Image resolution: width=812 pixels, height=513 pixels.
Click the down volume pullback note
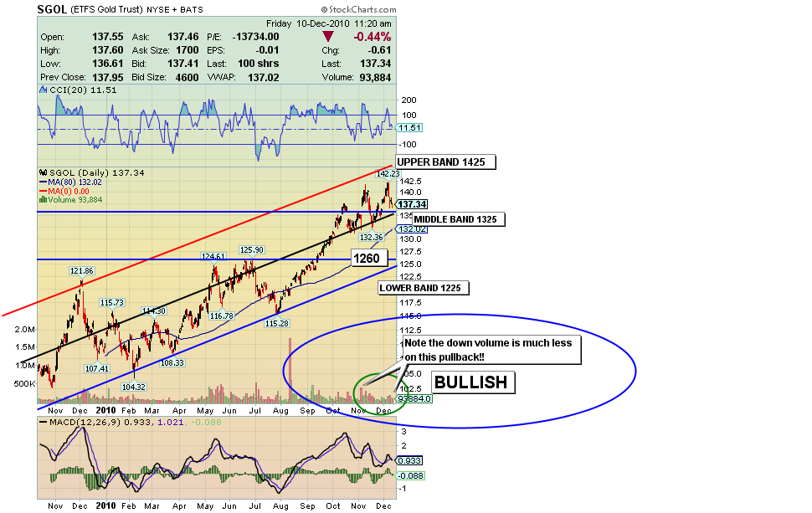click(491, 350)
